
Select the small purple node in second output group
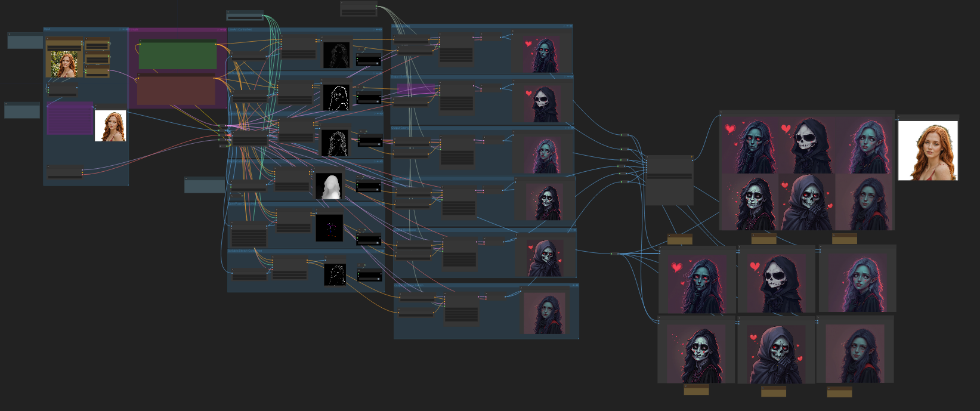[417, 89]
